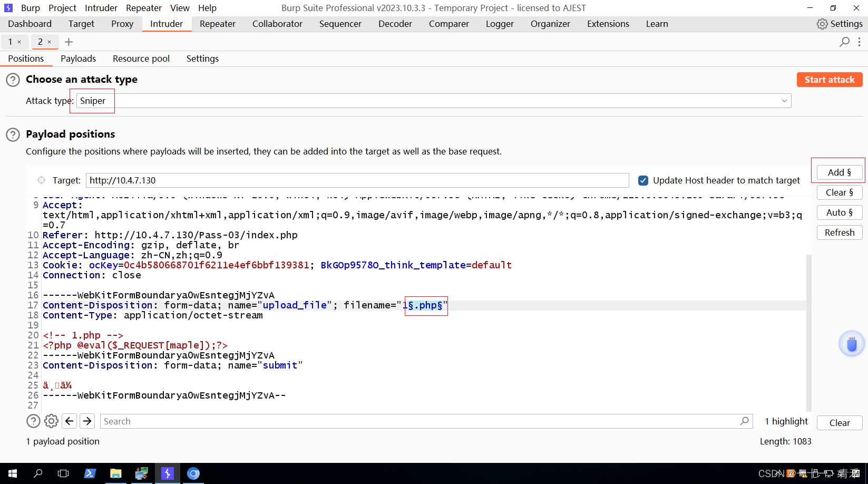
Task: Click Clear button next to highlight count
Action: tap(840, 423)
